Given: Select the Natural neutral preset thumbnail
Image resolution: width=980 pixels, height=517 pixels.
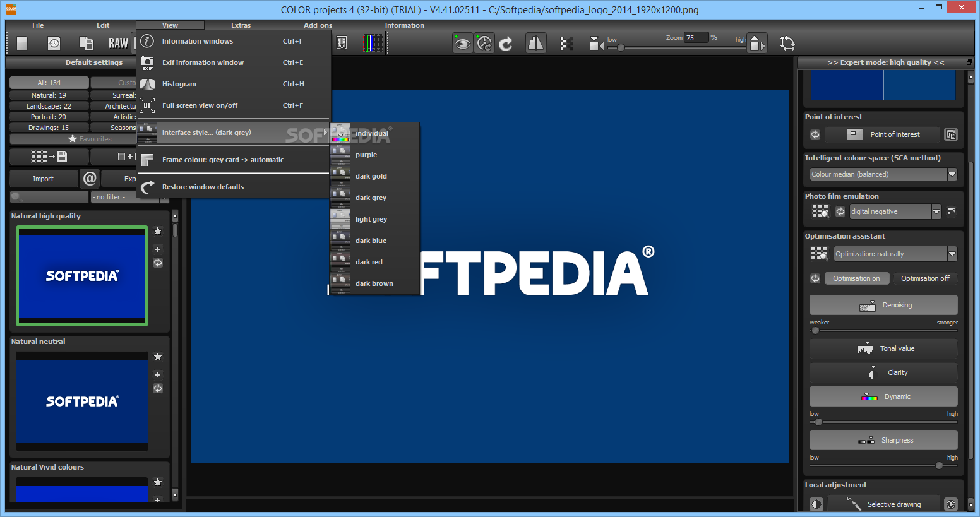Looking at the screenshot, I should [82, 401].
